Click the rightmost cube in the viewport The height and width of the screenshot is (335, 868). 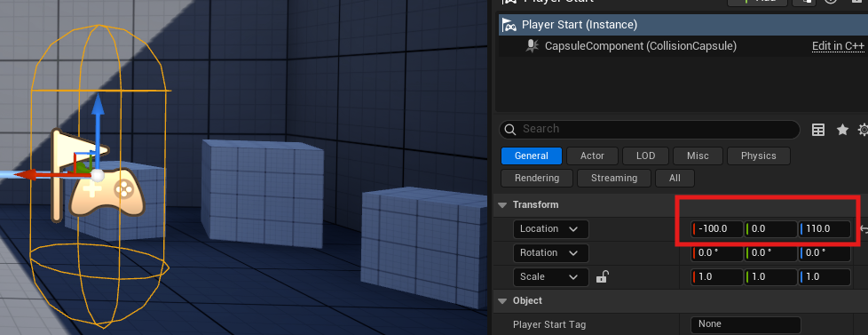(x=423, y=248)
